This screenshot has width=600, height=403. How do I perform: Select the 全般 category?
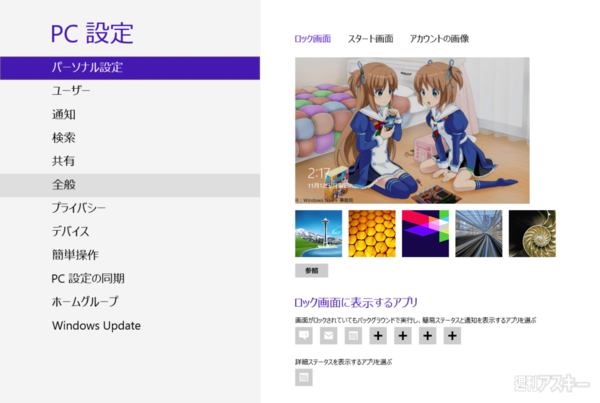[130, 185]
